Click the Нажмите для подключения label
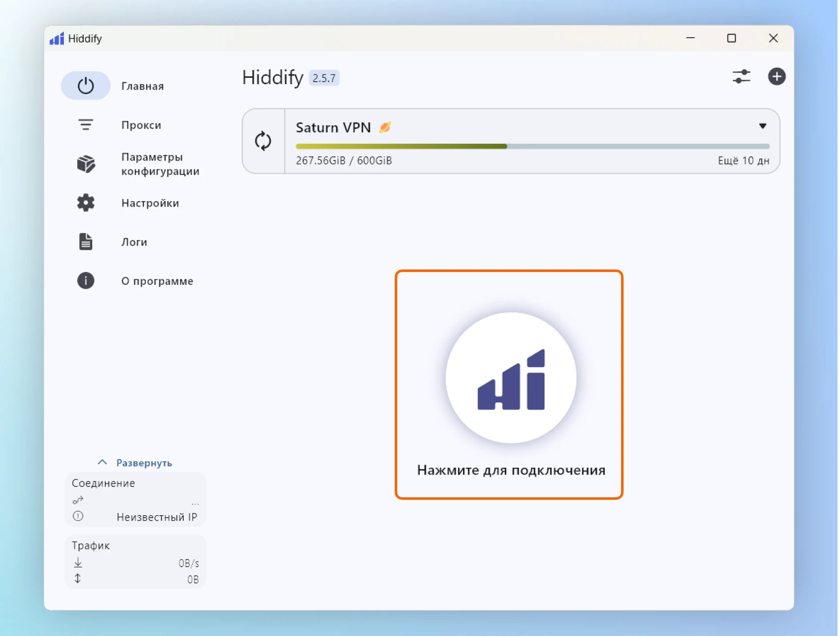The image size is (840, 636). 511,470
